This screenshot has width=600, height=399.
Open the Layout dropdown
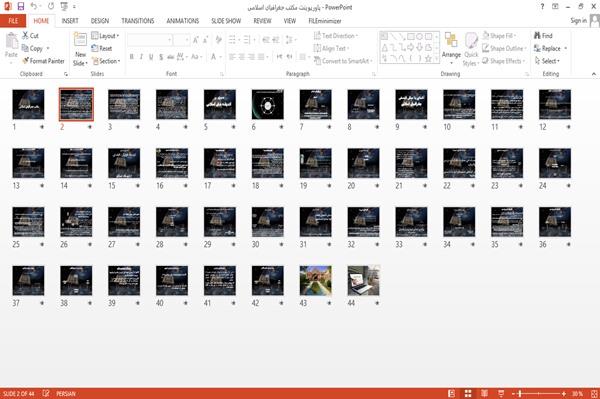coord(105,36)
